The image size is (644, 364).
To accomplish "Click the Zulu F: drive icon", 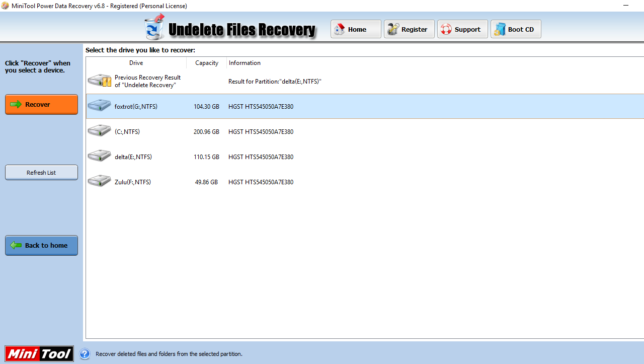I will click(x=99, y=181).
